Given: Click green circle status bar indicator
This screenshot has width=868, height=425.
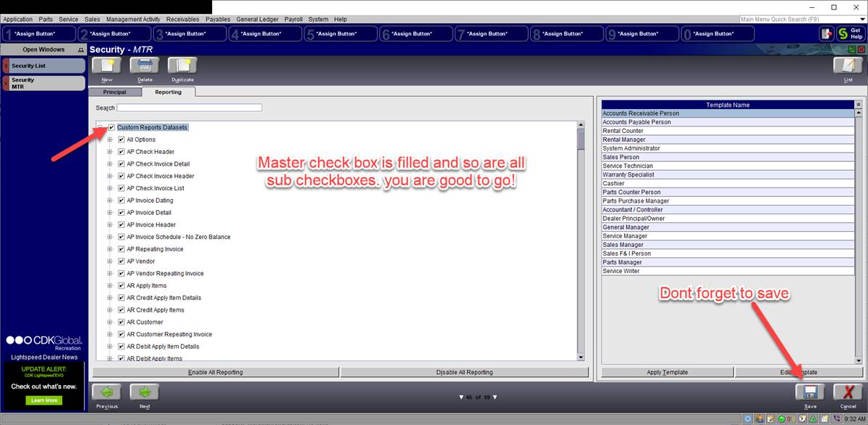Looking at the screenshot, I should point(781,419).
